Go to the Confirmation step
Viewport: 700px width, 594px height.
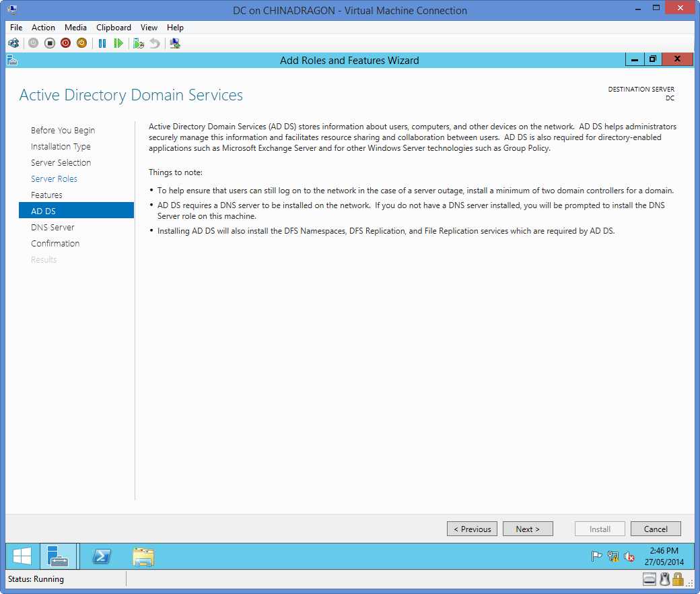click(x=55, y=243)
